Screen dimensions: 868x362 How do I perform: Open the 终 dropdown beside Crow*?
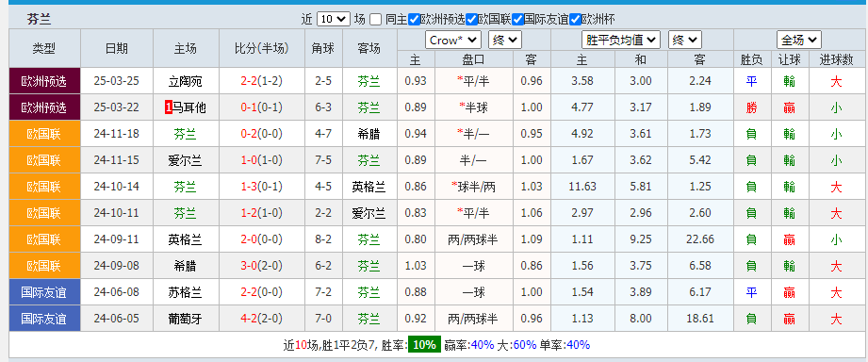505,40
